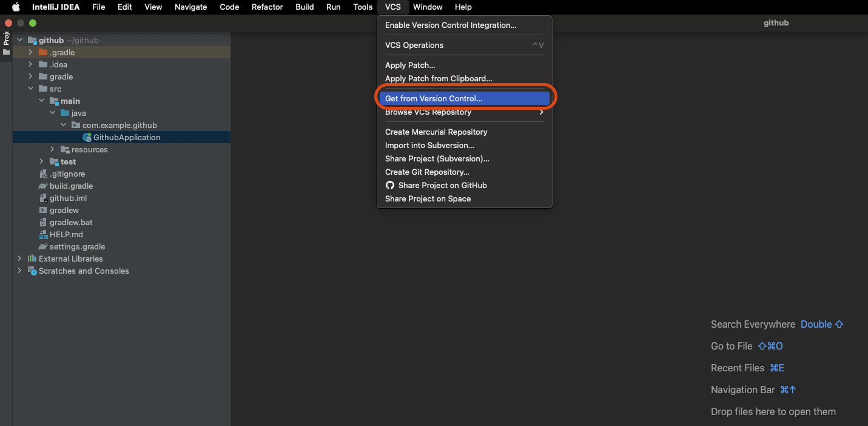Click the GitHub icon beside Share Project

click(390, 185)
